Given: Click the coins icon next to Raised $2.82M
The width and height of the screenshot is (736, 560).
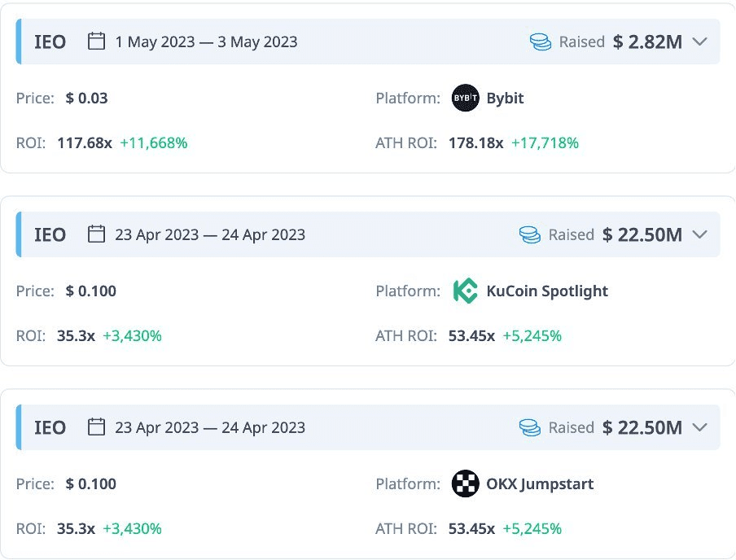Looking at the screenshot, I should coord(541,42).
